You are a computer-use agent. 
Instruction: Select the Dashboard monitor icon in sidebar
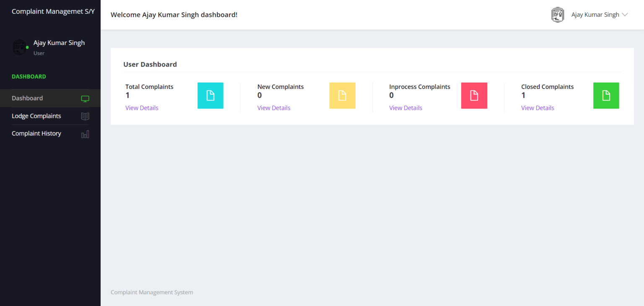[x=85, y=99]
